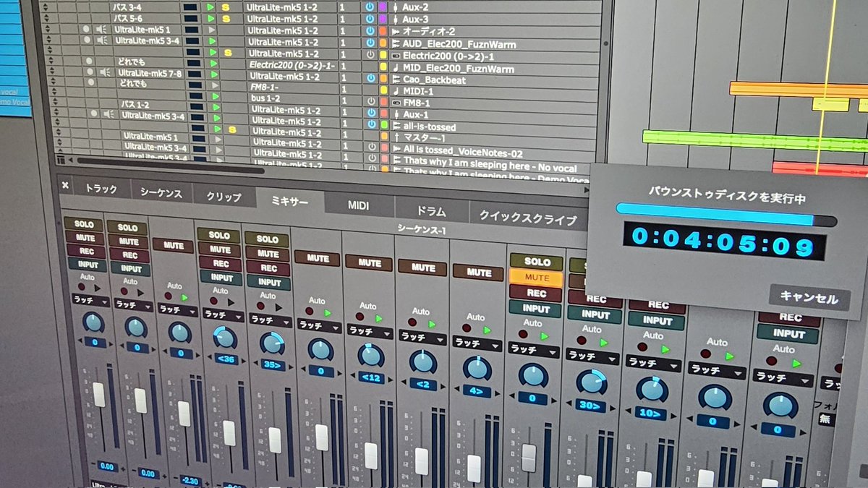Mute the mixer strip panned 4>
868x488 pixels.
pyautogui.click(x=479, y=273)
